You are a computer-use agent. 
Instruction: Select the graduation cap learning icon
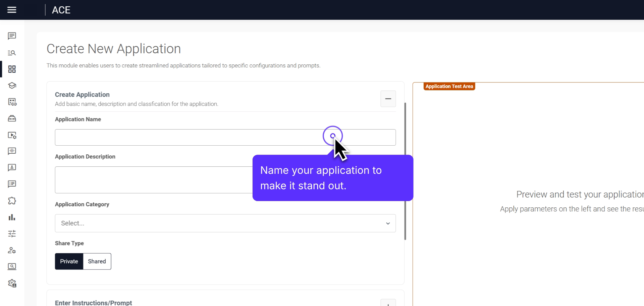[12, 85]
